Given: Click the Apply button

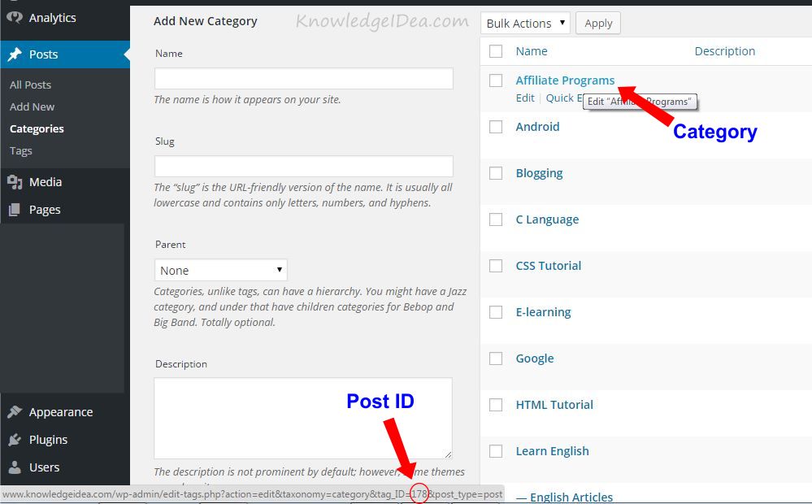Looking at the screenshot, I should [598, 24].
